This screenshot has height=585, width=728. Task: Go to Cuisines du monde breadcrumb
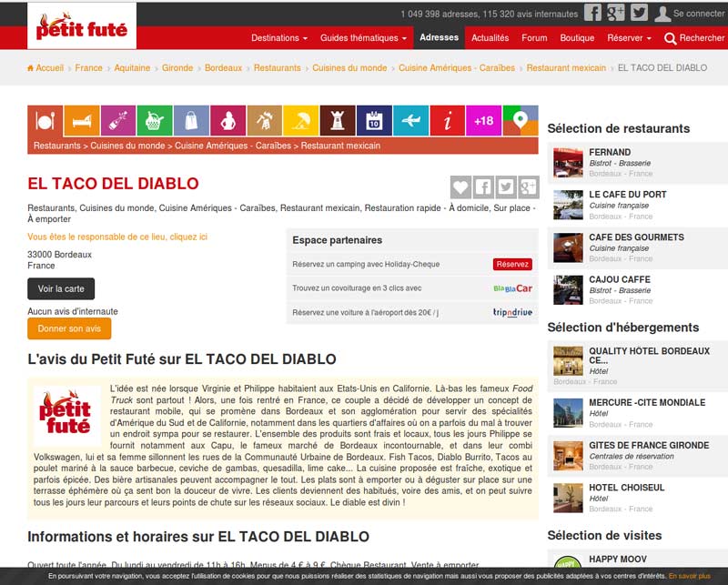point(349,68)
